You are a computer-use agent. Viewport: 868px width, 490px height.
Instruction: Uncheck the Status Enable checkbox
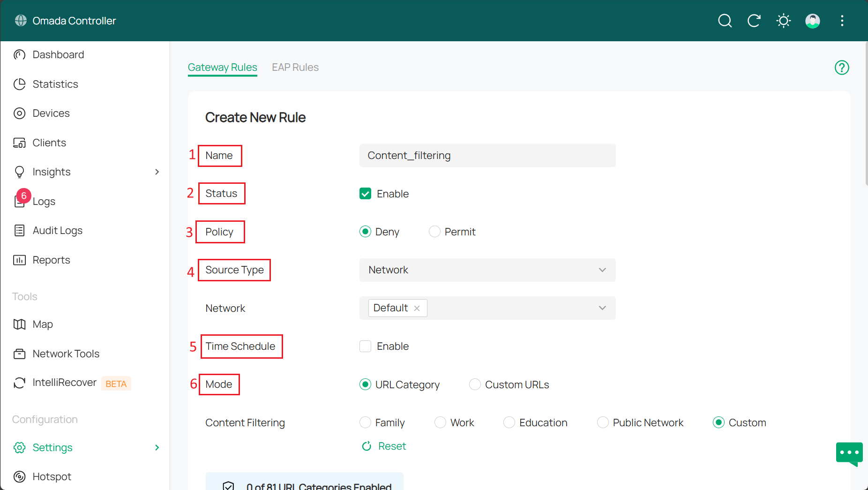[x=365, y=194]
